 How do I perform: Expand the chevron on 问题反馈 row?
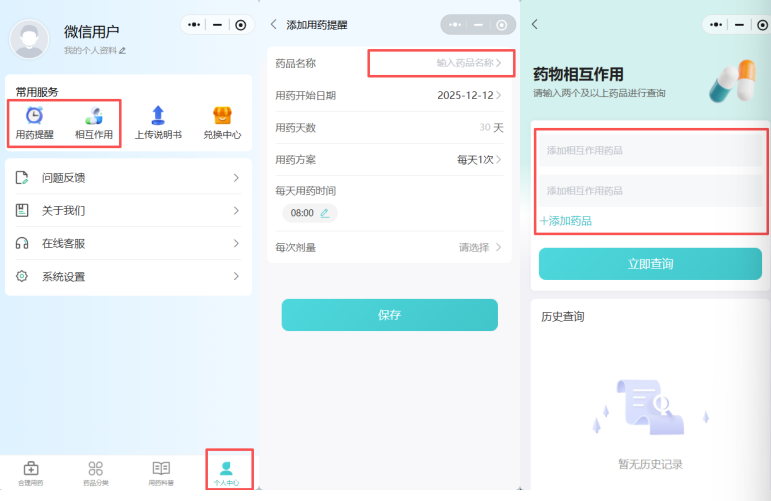point(237,177)
